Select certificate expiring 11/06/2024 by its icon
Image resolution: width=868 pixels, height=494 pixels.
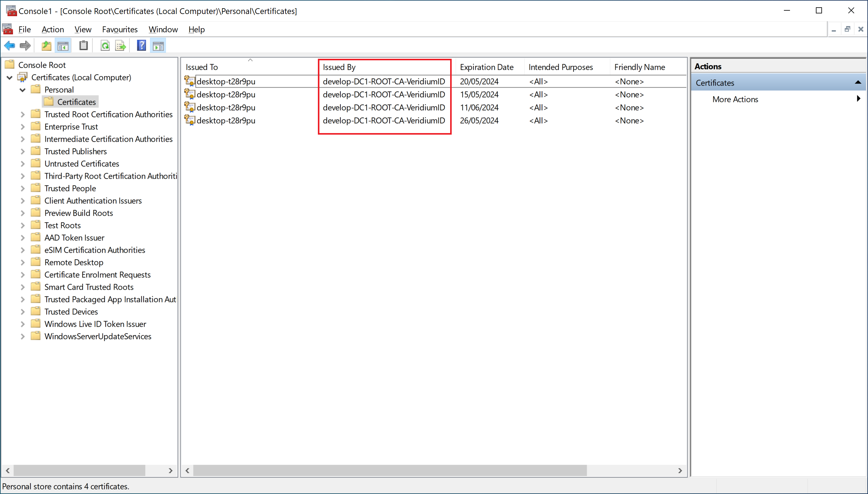tap(190, 107)
